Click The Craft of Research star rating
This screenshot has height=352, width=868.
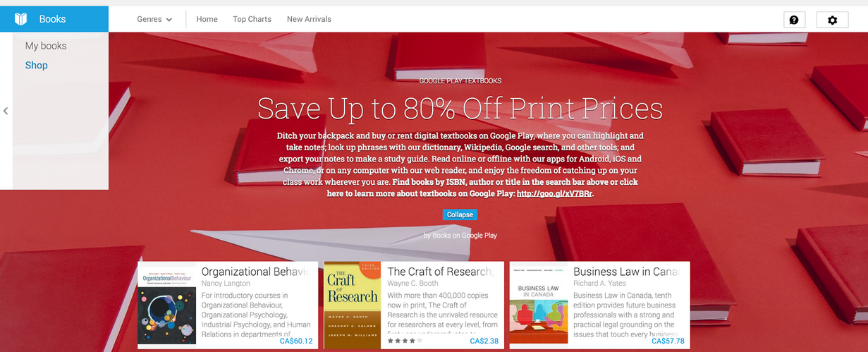[405, 341]
